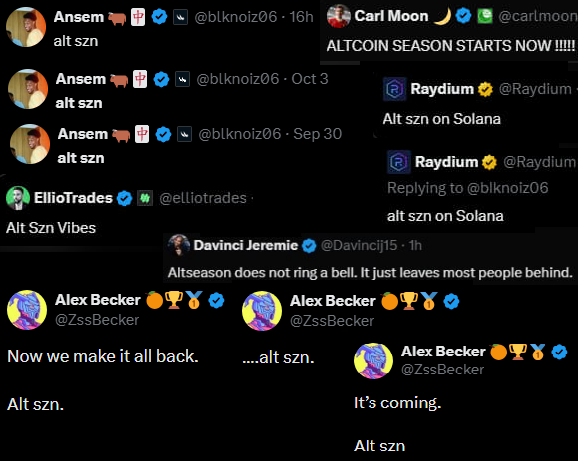Click the Raydium logo on the reply tweet
Image resolution: width=578 pixels, height=461 pixels.
pos(399,162)
